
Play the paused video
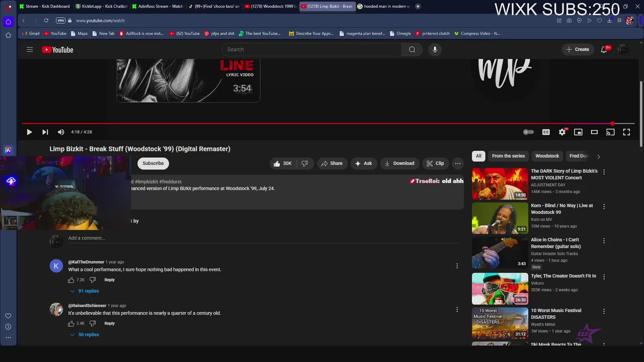pos(29,132)
